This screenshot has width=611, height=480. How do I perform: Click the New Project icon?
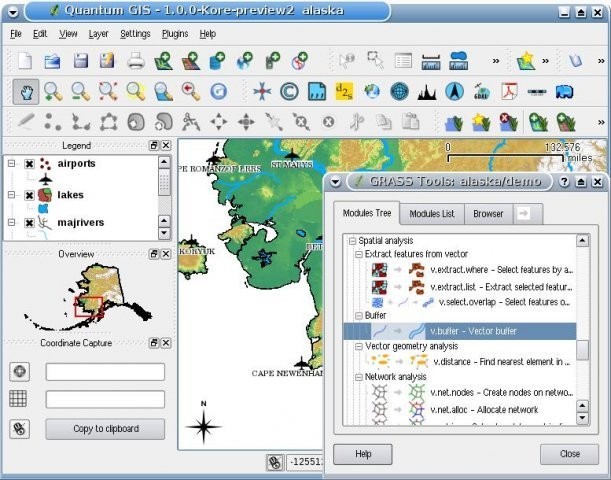tap(25, 61)
